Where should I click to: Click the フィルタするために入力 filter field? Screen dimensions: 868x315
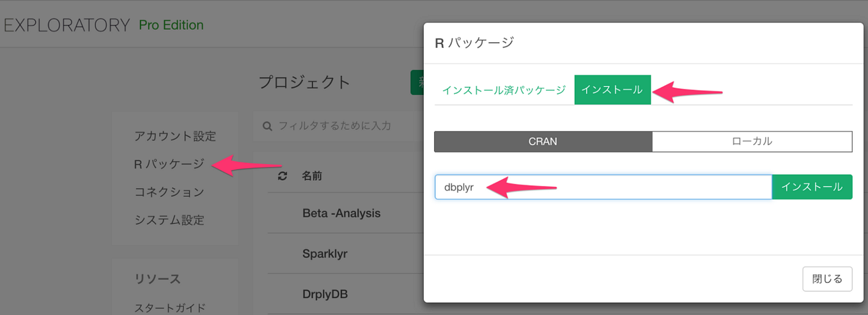tap(339, 127)
